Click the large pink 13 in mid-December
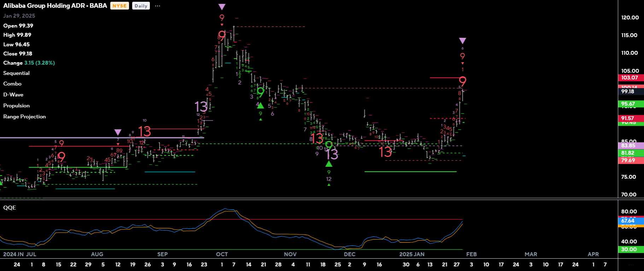The height and width of the screenshot is (271, 644). tap(385, 152)
